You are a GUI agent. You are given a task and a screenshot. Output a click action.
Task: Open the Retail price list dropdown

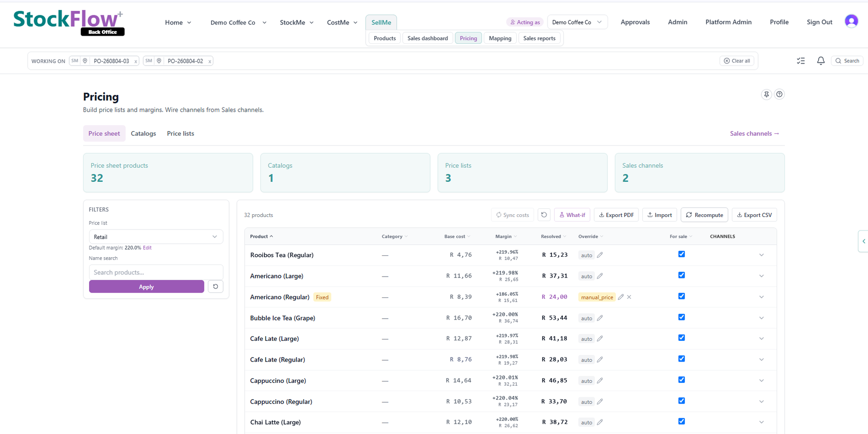pyautogui.click(x=156, y=237)
